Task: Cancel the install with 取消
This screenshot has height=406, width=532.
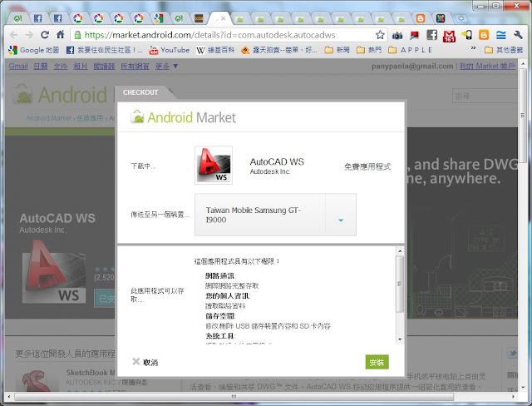Action: 145,362
